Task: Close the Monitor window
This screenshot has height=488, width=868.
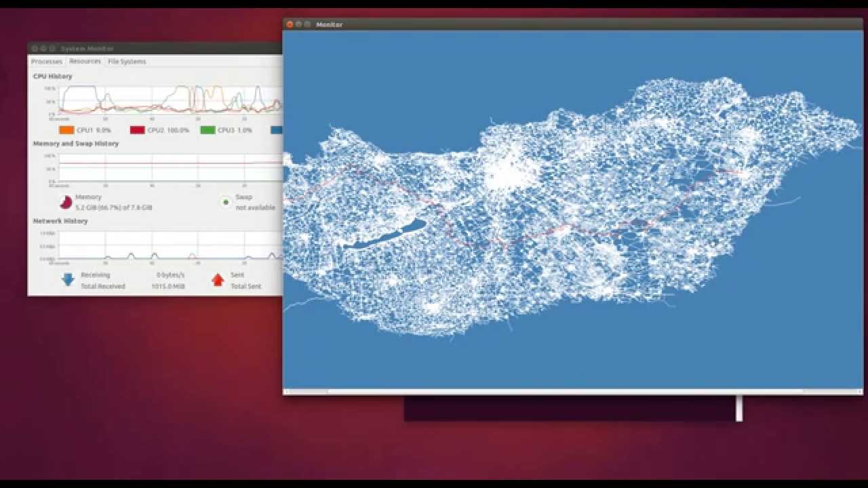Action: 290,24
